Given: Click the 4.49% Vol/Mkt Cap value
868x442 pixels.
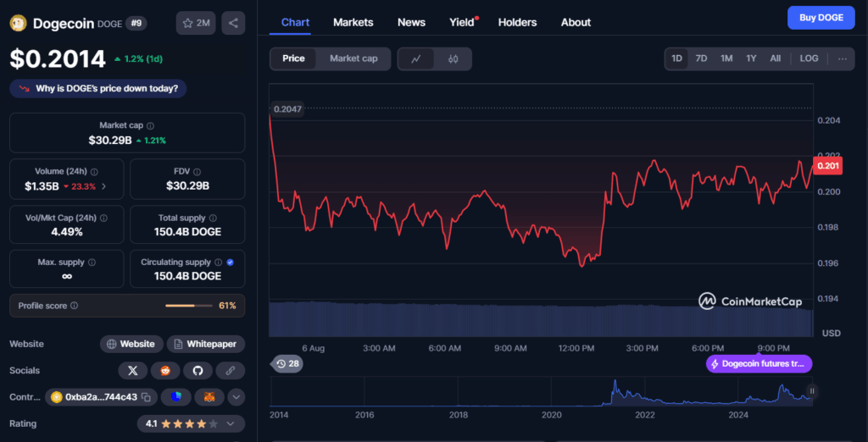Looking at the screenshot, I should coord(67,232).
